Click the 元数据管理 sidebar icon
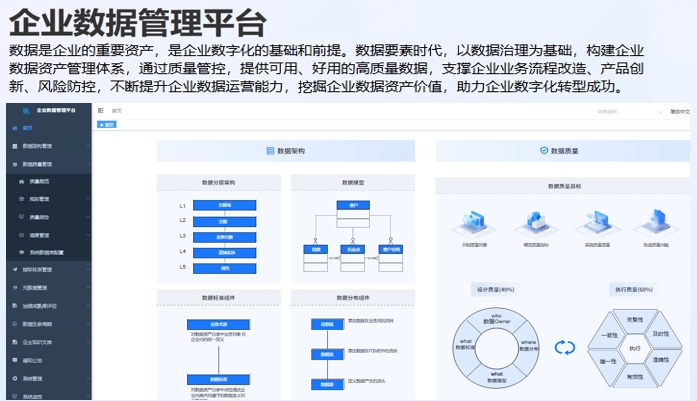 pos(15,288)
